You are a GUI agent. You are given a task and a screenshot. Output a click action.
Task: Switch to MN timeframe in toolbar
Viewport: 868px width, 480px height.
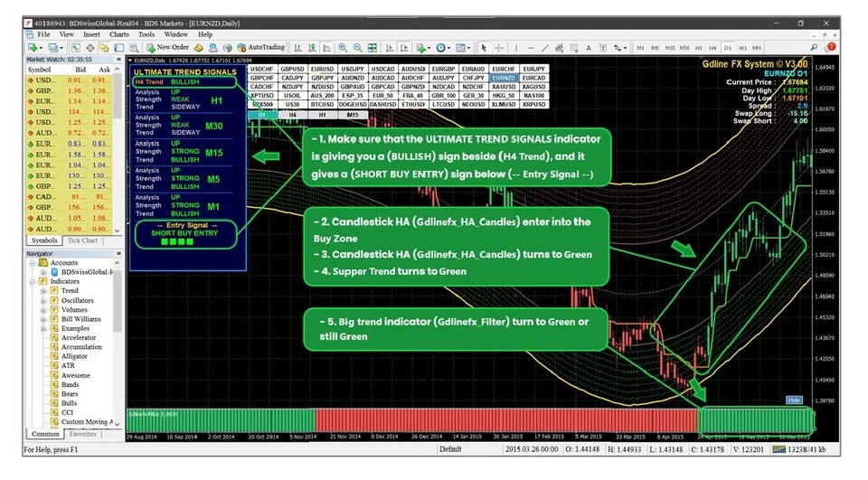click(x=757, y=48)
